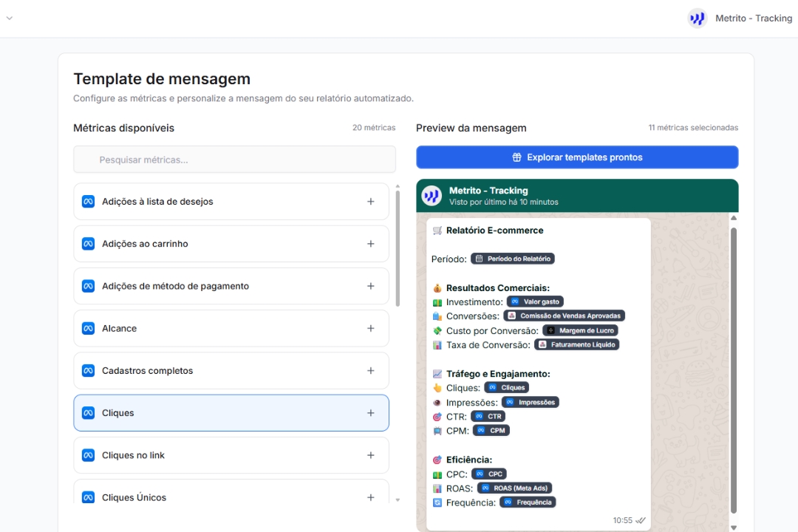The width and height of the screenshot is (798, 532).
Task: Click the double-check read receipt icon
Action: [641, 520]
